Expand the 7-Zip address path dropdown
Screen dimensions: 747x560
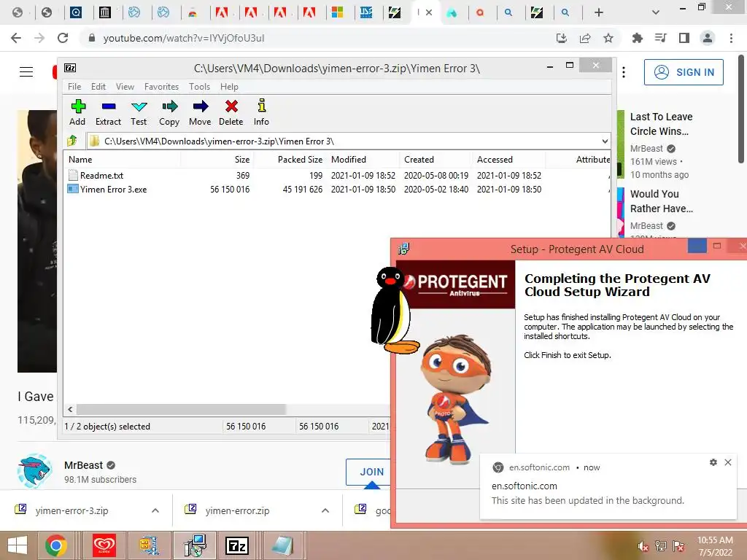(x=605, y=141)
